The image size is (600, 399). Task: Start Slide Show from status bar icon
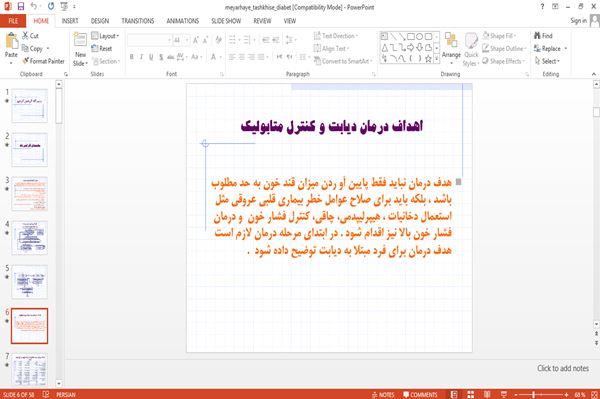pos(504,394)
